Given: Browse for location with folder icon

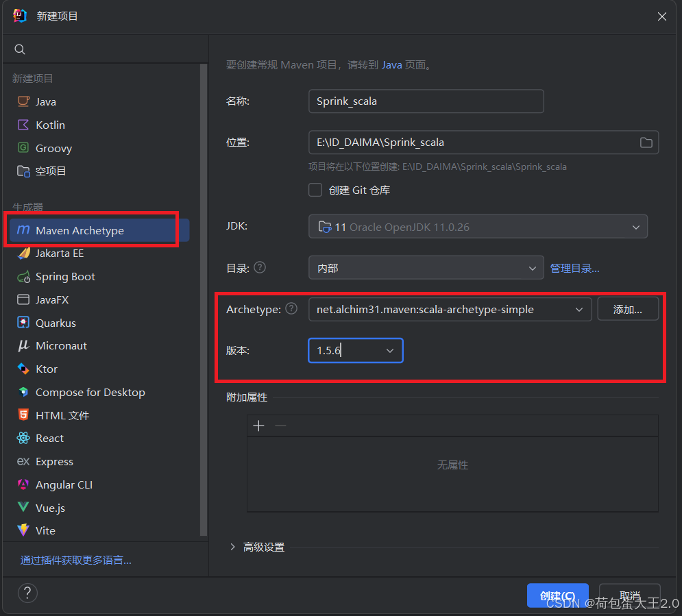Looking at the screenshot, I should 646,143.
